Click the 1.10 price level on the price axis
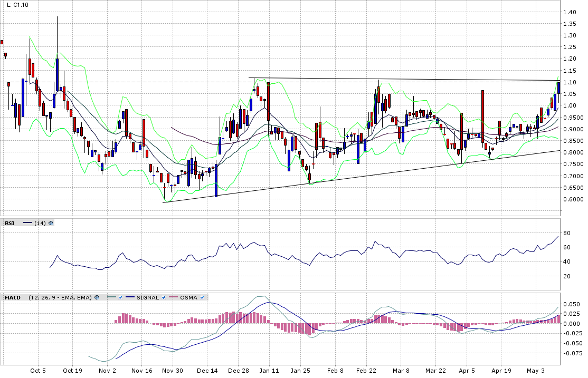Image resolution: width=588 pixels, height=378 pixels. [x=569, y=83]
